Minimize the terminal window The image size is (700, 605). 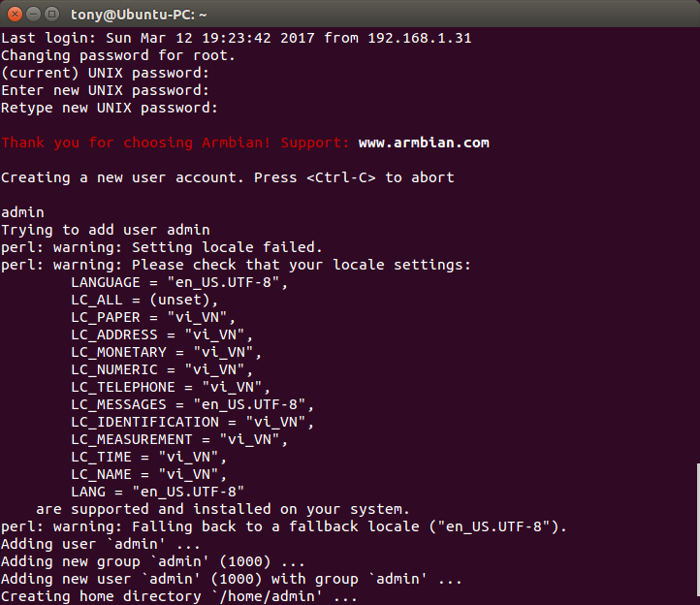point(34,15)
